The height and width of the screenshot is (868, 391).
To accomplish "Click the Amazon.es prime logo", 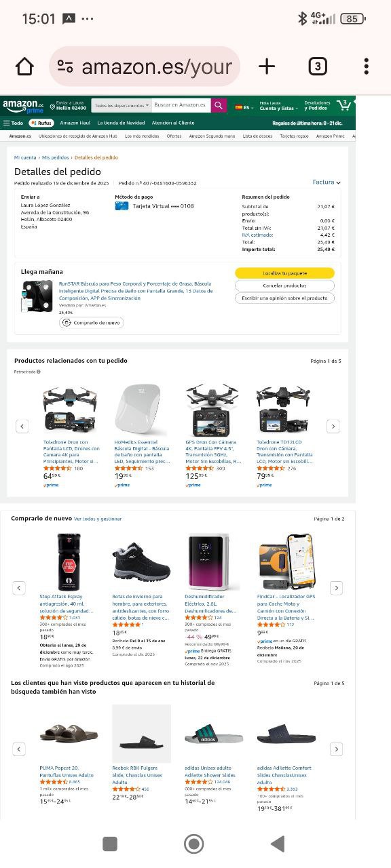I will (22, 106).
